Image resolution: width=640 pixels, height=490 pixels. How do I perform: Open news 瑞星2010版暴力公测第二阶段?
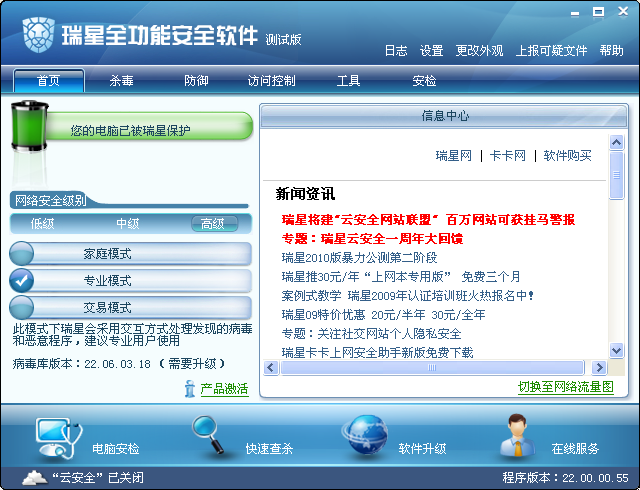click(x=359, y=258)
